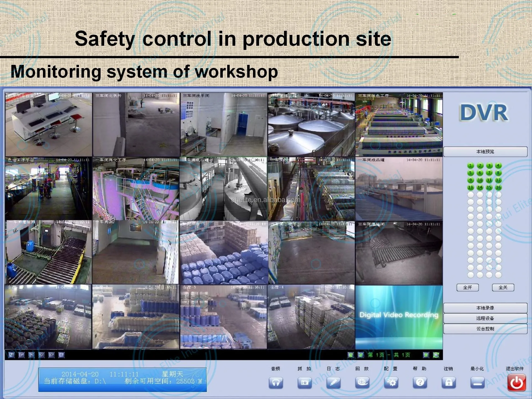Click the snapshot (抓拍) camera icon
Viewport: 532px width, 399px height.
pyautogui.click(x=305, y=383)
